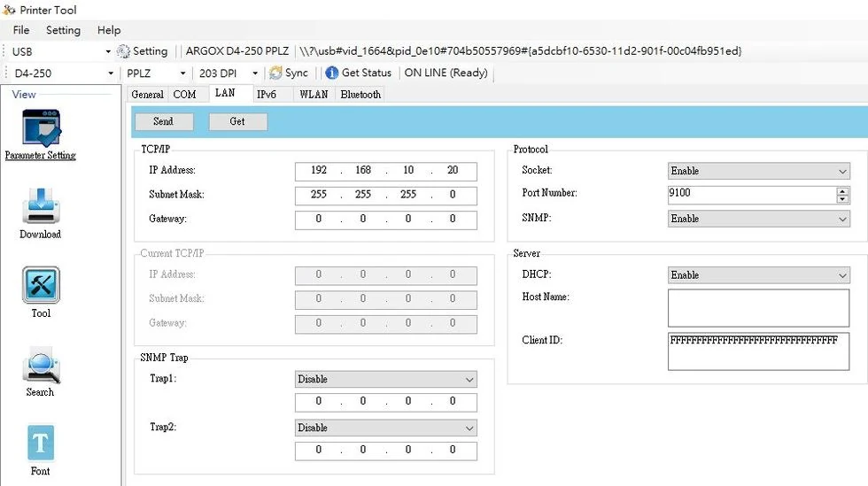This screenshot has width=868, height=486.
Task: Click Subnet Mask last octet 0
Action: [453, 195]
